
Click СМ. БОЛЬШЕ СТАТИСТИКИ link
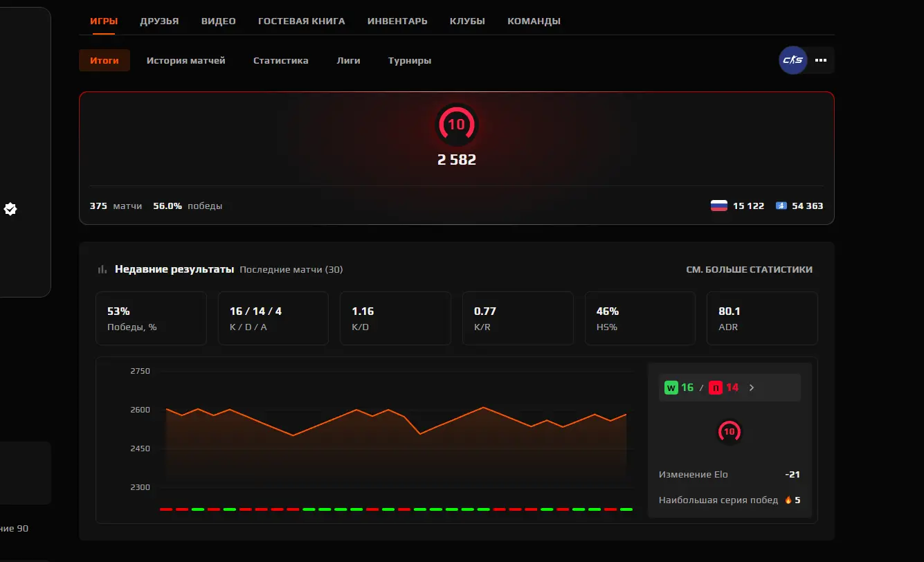coord(749,269)
